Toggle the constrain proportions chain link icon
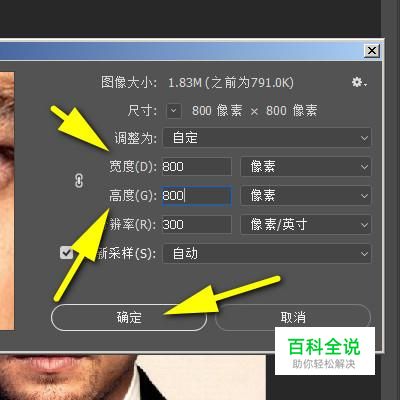Viewport: 400px width, 400px height. [79, 181]
